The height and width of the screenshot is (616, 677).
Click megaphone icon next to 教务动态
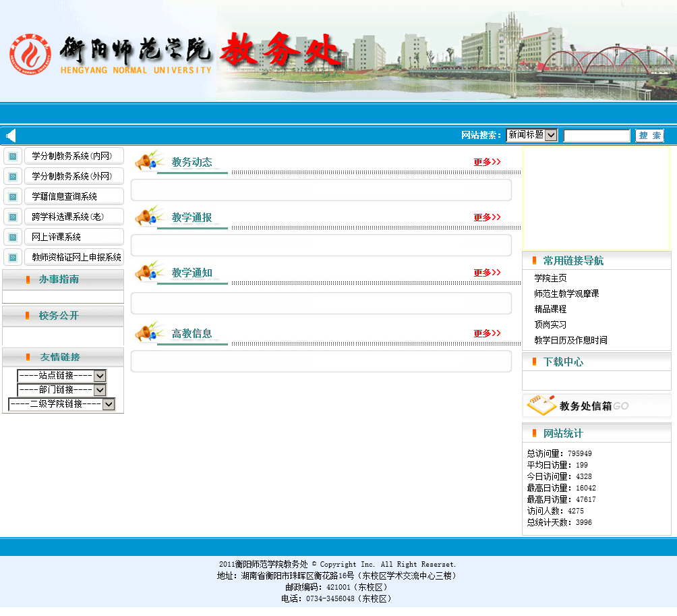[149, 161]
